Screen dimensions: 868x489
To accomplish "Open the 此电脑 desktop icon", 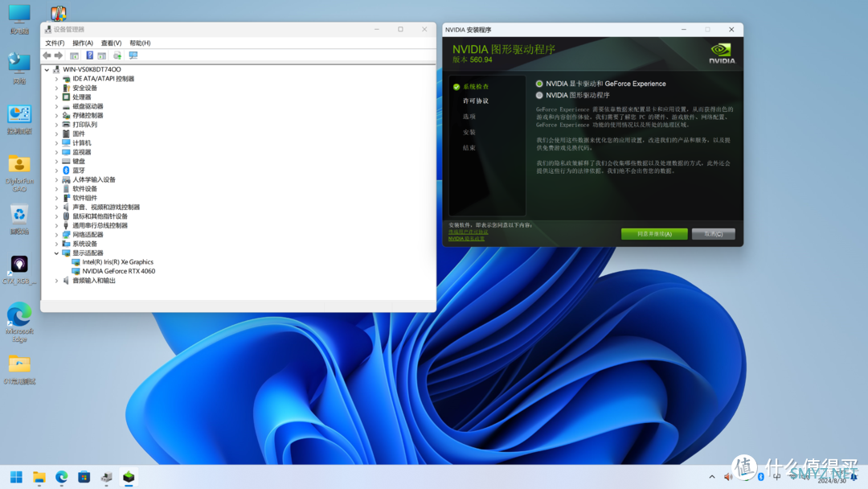I will point(19,19).
